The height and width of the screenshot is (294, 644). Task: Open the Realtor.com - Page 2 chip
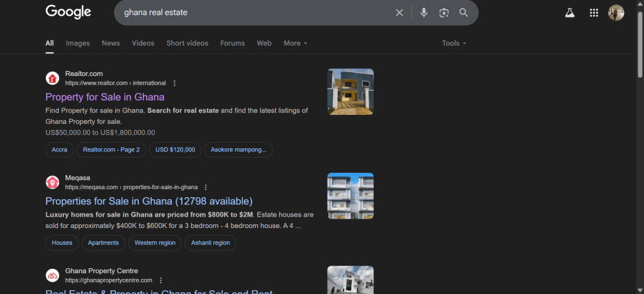111,150
